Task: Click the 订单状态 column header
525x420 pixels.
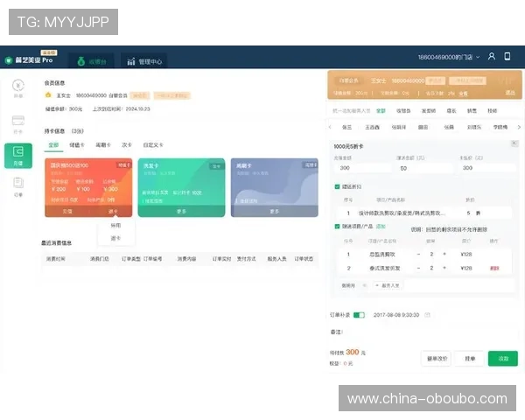Action: [x=304, y=259]
